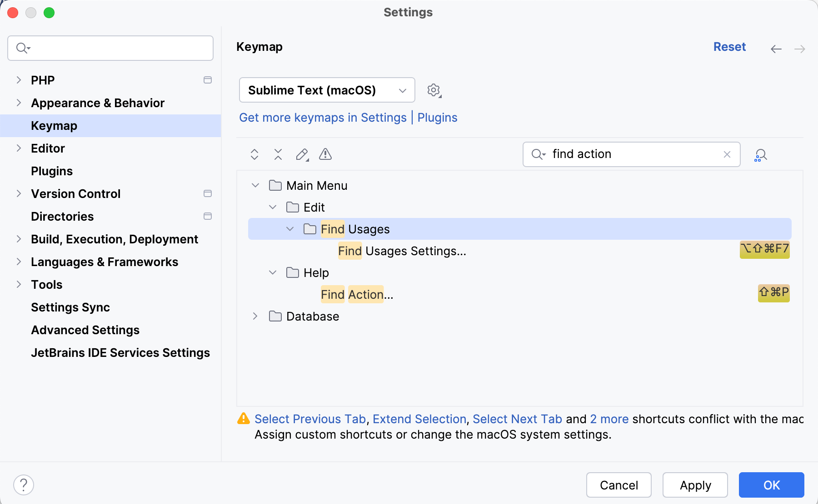Click the Apply button
Image resolution: width=818 pixels, height=504 pixels.
coord(695,485)
